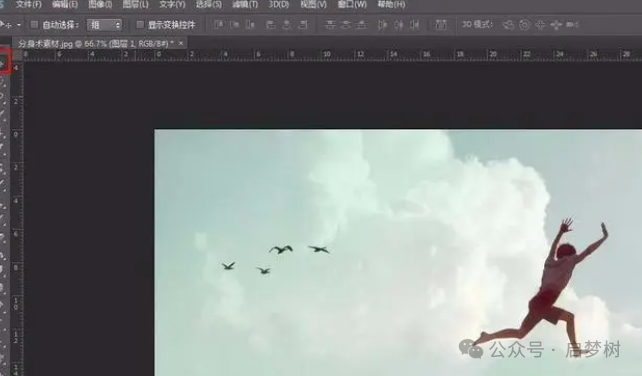Viewport: 642px width, 376px height.
Task: Click the align horizontal centers icon
Action: pos(287,25)
